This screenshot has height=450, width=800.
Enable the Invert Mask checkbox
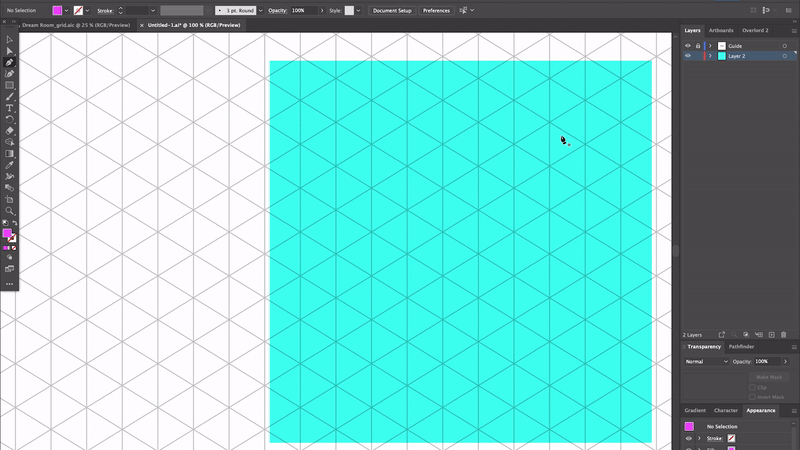(753, 397)
